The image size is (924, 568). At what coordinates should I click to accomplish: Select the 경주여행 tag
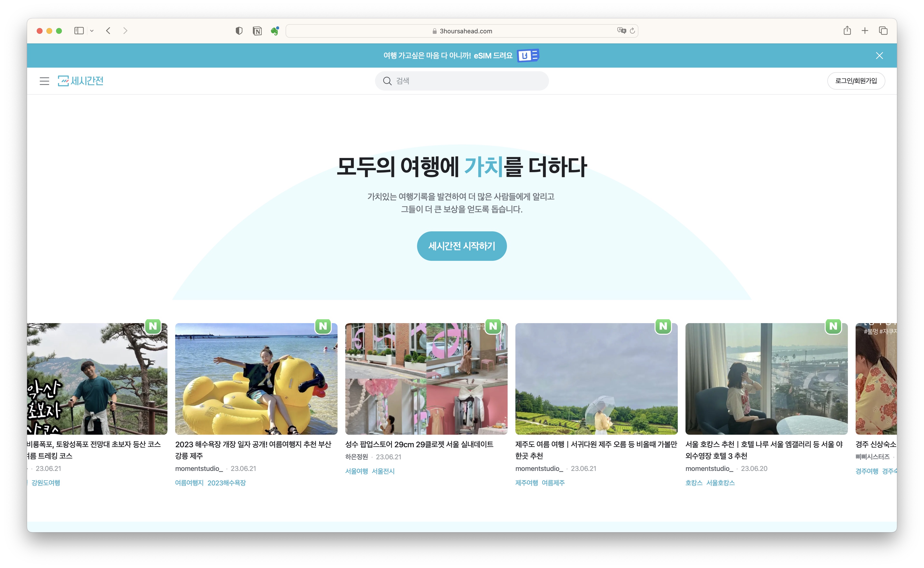(x=867, y=471)
